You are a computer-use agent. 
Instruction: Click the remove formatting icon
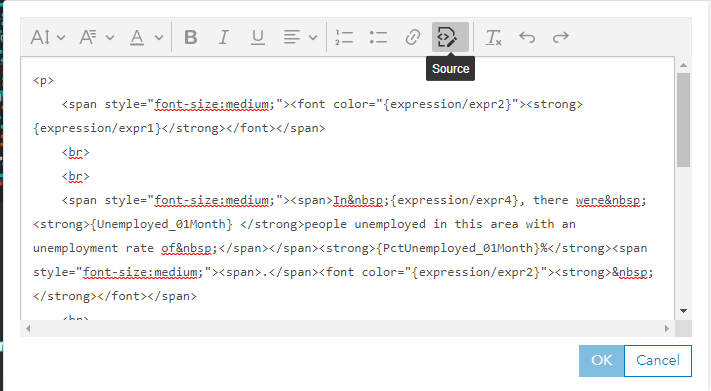click(x=493, y=37)
